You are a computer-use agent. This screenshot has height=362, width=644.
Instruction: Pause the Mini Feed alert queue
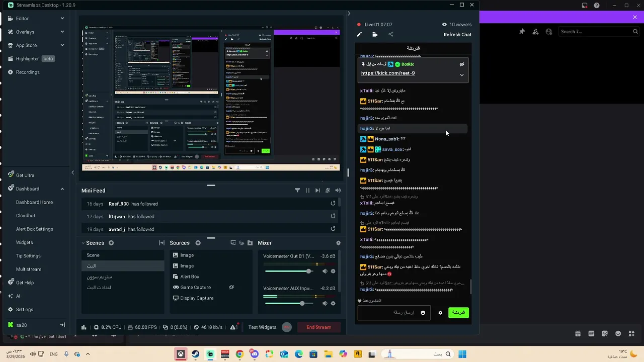click(x=307, y=190)
